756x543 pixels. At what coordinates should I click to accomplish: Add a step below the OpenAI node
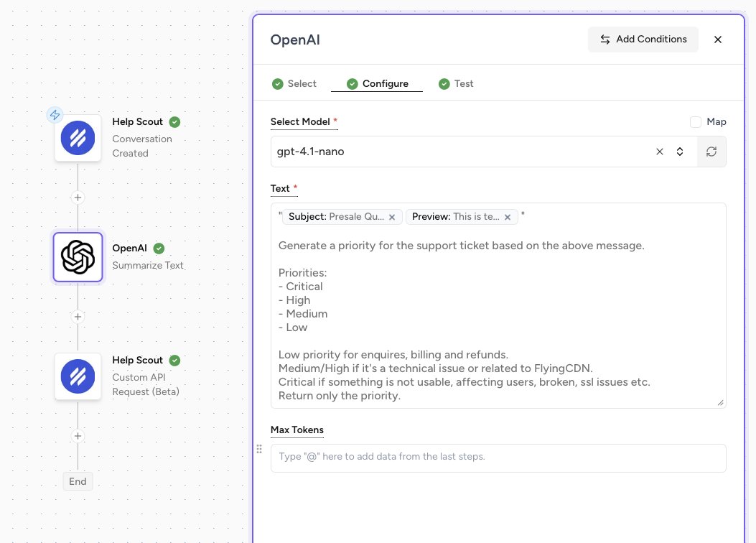click(x=78, y=316)
